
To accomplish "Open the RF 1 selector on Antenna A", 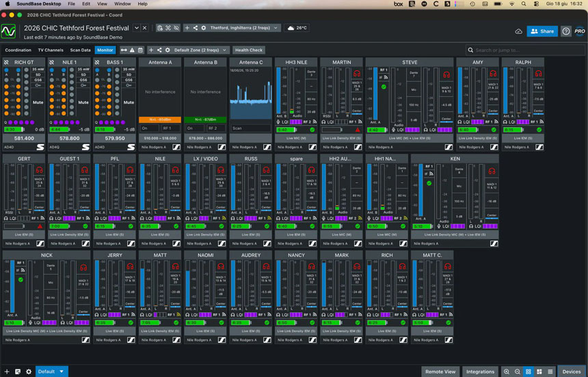I will 171,128.
